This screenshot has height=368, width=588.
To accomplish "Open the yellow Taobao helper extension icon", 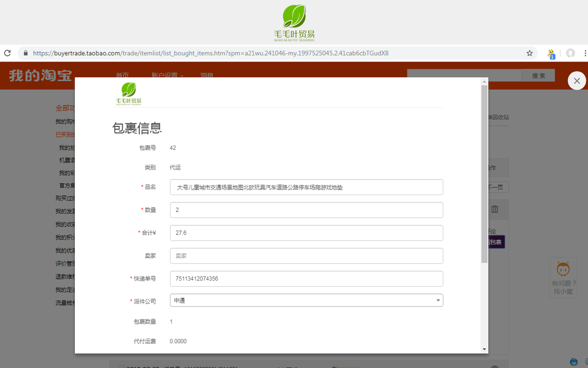I will [551, 53].
